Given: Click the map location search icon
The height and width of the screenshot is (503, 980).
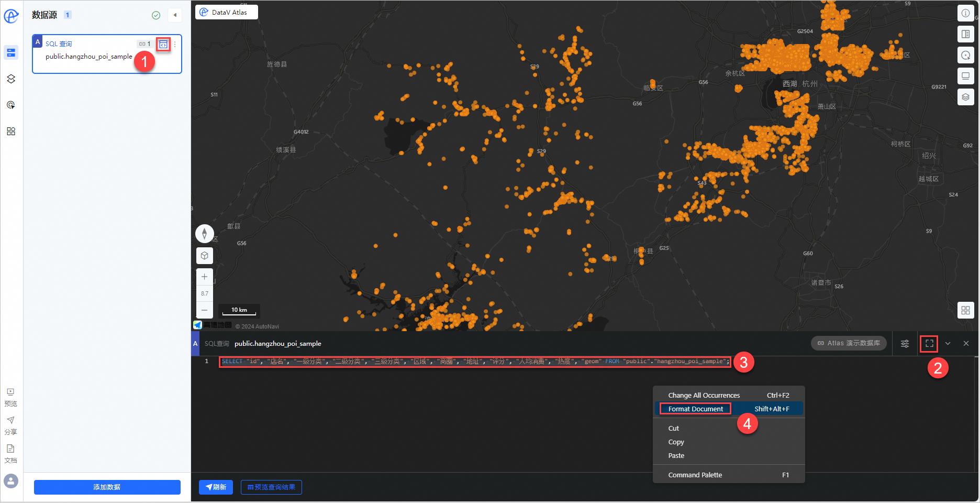Looking at the screenshot, I should 966,55.
